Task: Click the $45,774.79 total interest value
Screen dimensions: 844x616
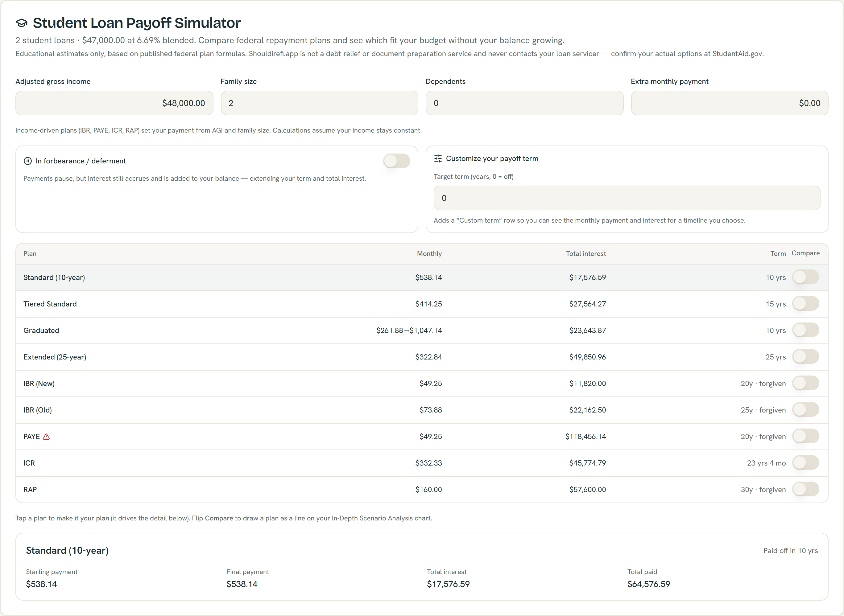Action: point(587,463)
